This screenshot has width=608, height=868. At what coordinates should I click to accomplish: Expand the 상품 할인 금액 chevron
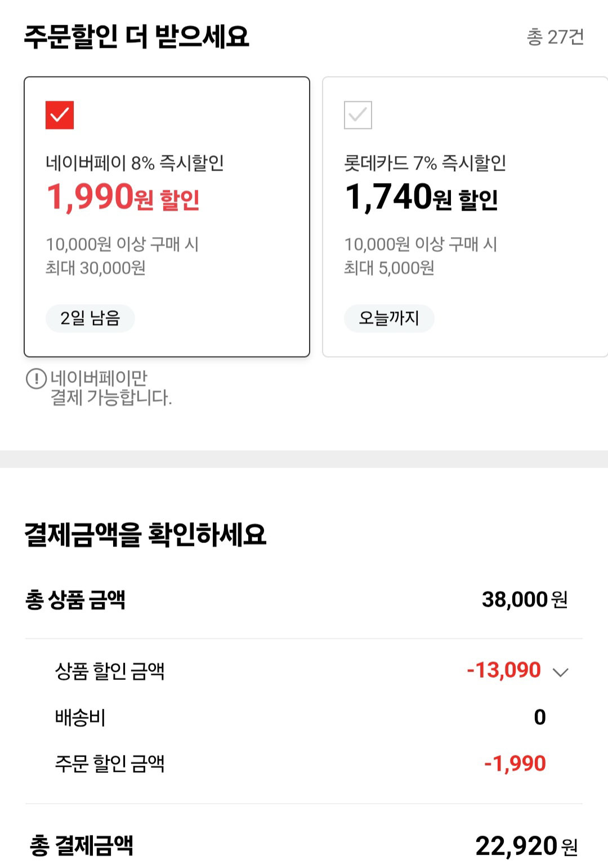560,672
